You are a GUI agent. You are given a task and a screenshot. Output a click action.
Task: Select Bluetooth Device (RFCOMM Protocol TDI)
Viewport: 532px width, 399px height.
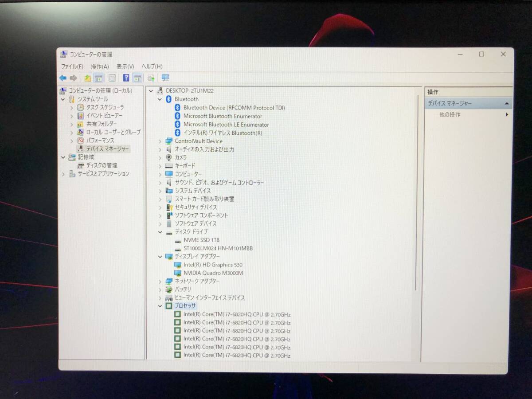[x=234, y=108]
